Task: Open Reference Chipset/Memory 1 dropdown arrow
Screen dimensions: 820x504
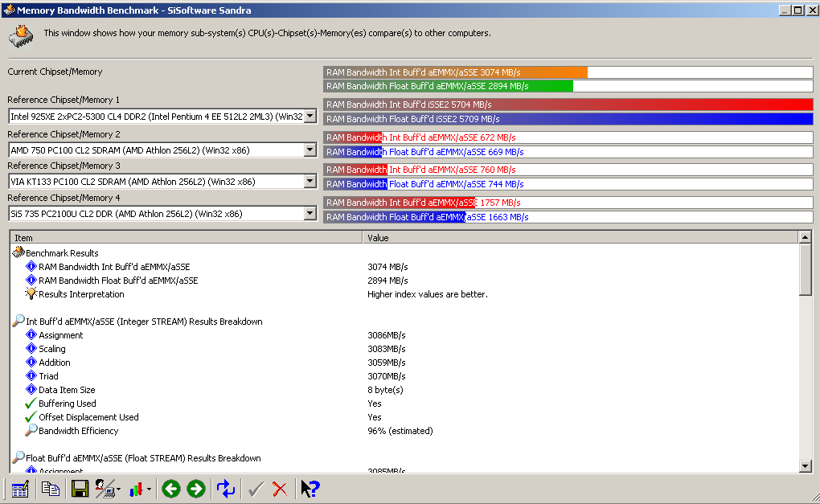Action: click(310, 116)
